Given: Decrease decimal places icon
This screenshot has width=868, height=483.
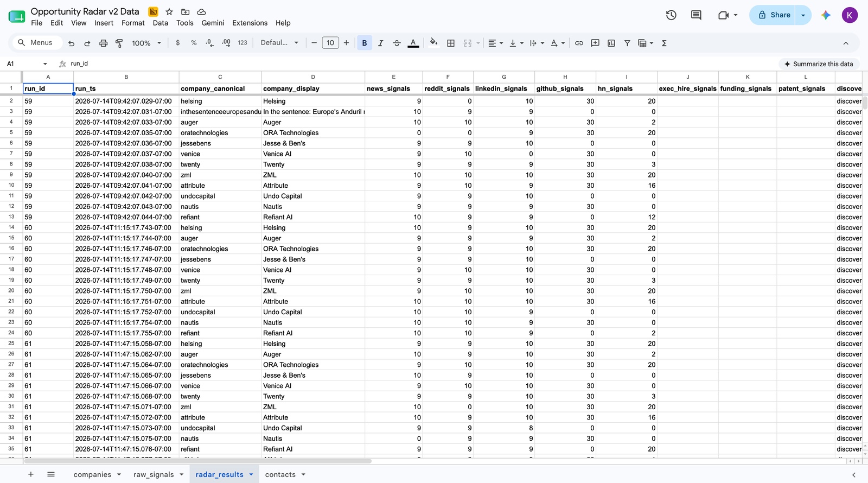Looking at the screenshot, I should tap(210, 43).
